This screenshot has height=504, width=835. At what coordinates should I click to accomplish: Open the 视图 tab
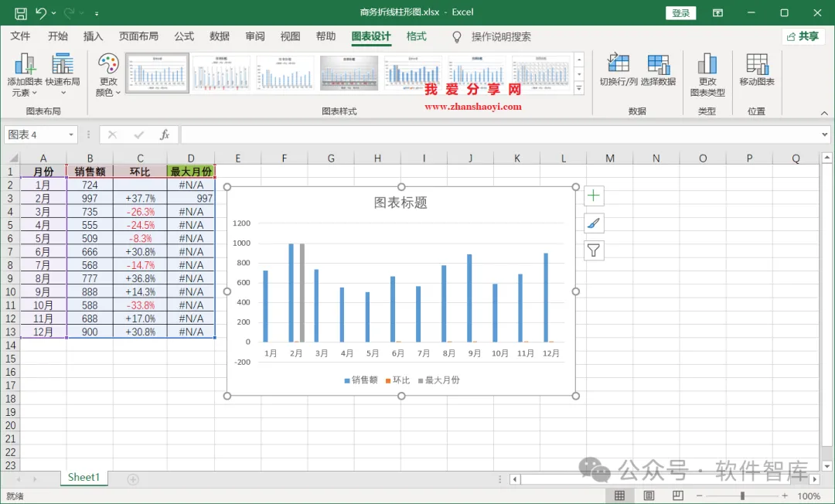coord(290,36)
